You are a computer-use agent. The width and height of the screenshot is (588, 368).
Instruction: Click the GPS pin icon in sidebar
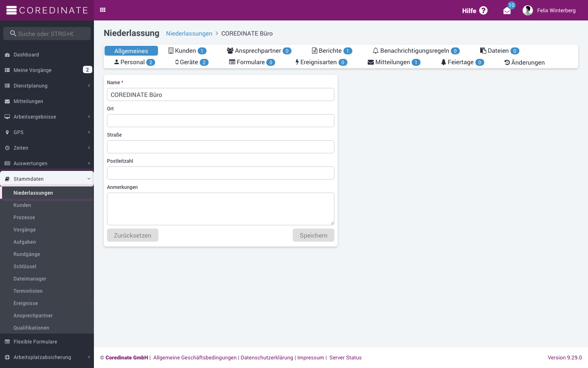[7, 132]
